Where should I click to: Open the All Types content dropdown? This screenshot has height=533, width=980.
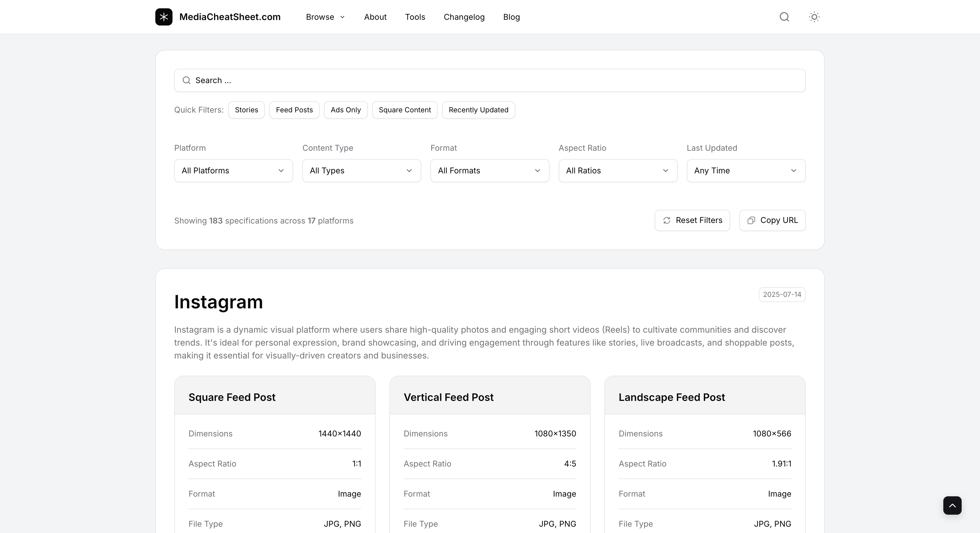[x=361, y=171]
